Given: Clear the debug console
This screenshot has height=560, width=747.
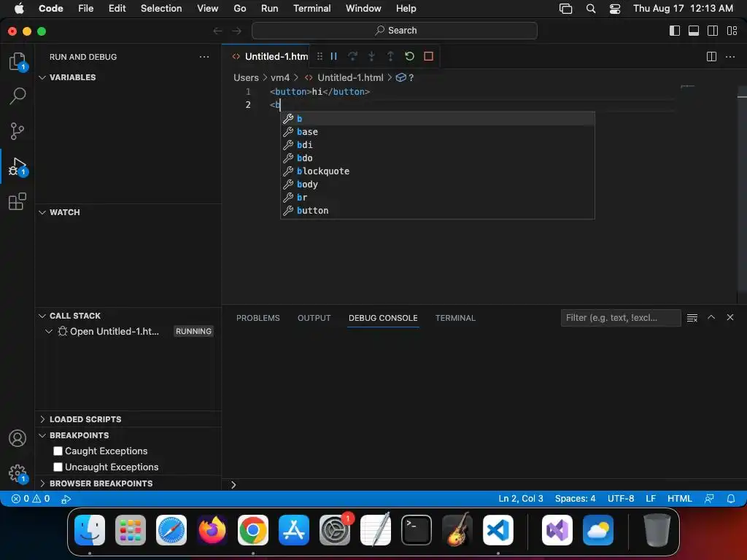Looking at the screenshot, I should 692,318.
